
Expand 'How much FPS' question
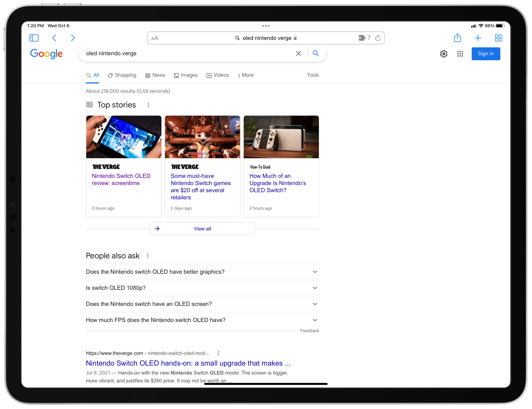point(202,320)
